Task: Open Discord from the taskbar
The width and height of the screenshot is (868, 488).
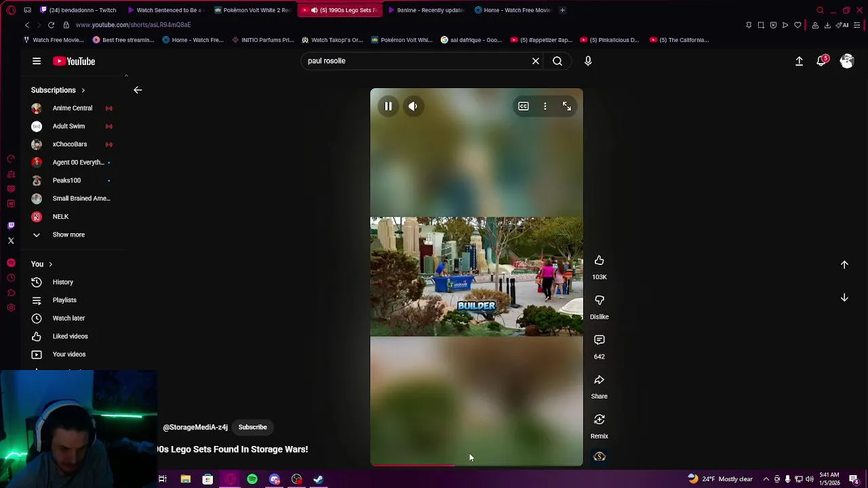Action: tap(275, 479)
